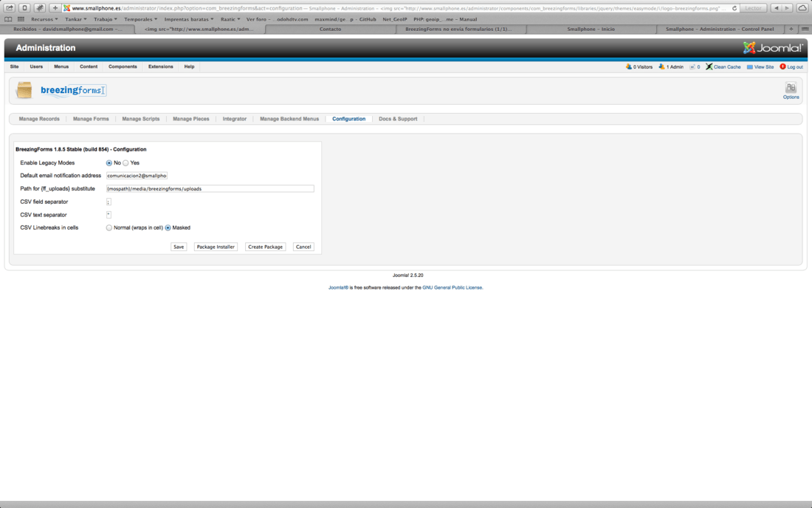
Task: Expand the Temporales bookmarks folder
Action: tap(140, 19)
